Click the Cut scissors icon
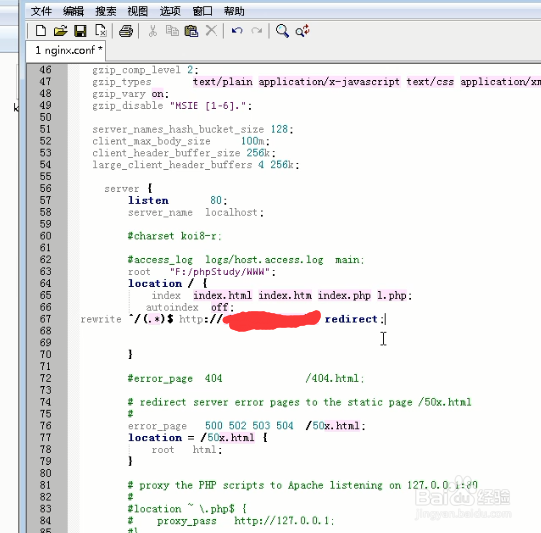541x533 pixels. [153, 31]
